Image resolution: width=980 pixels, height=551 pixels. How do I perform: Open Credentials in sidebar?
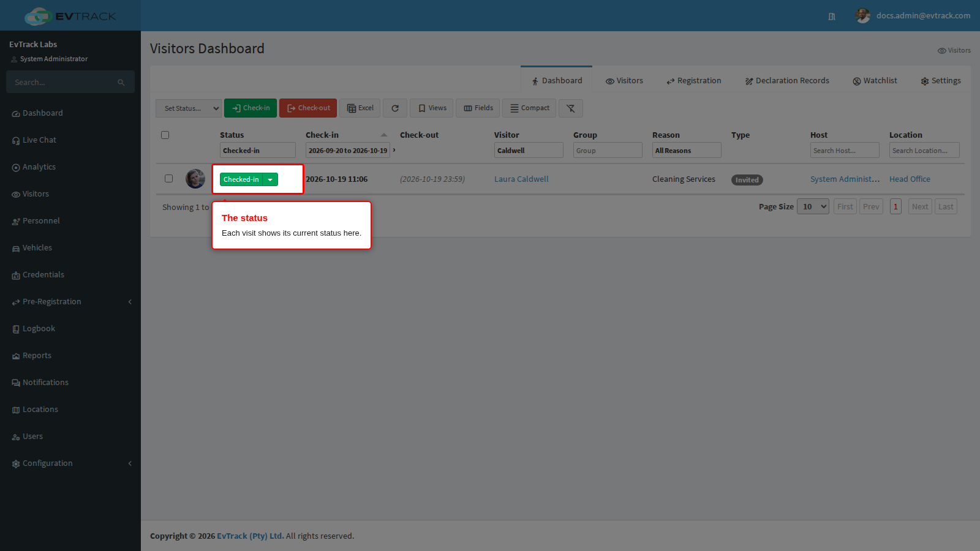[43, 275]
